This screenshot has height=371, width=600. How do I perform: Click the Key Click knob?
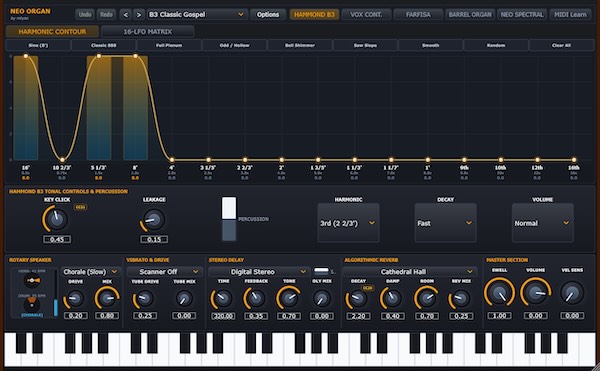tap(57, 219)
